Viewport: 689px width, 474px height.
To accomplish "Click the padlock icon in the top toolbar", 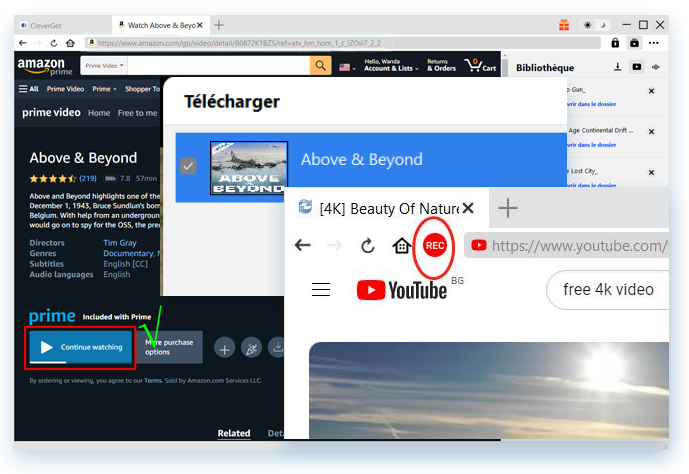I will click(615, 43).
